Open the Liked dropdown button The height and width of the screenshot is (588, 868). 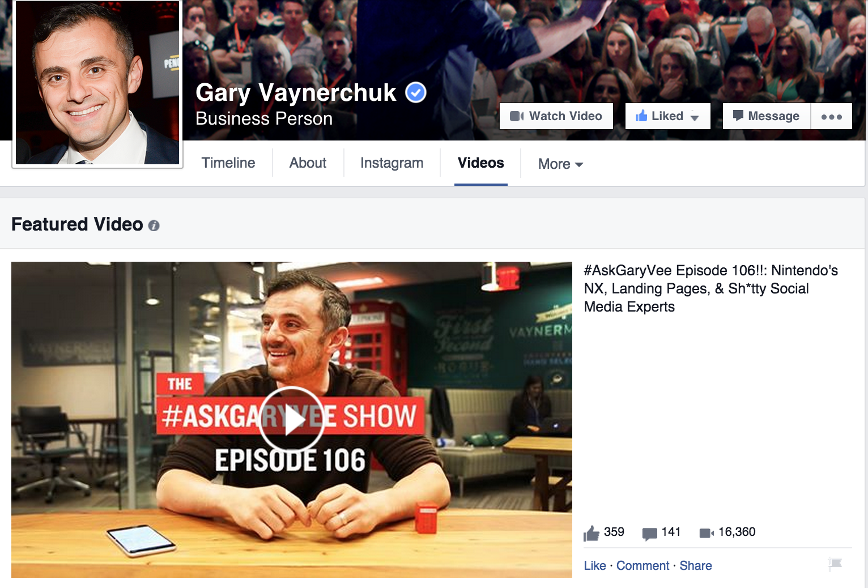667,116
